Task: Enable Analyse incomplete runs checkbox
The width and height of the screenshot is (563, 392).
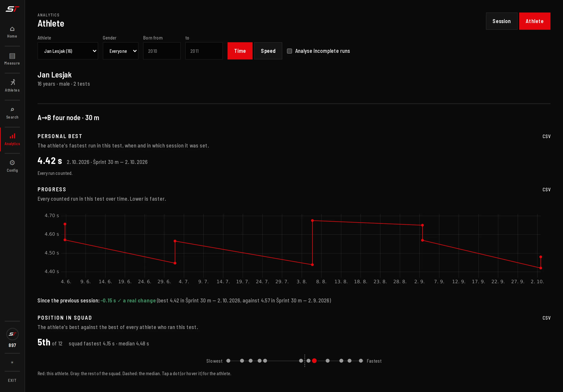Action: click(289, 51)
